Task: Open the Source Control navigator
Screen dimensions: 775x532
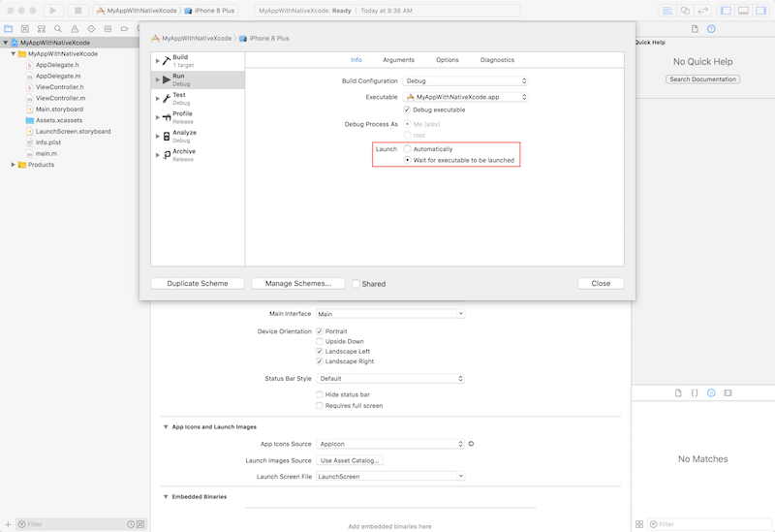Action: tap(25, 29)
